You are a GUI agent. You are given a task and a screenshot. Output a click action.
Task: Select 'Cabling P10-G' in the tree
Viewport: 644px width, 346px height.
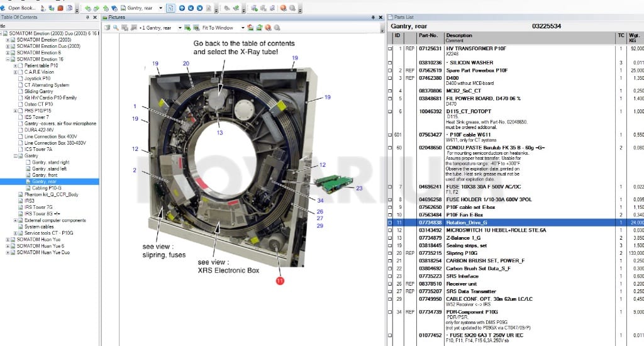pyautogui.click(x=47, y=188)
